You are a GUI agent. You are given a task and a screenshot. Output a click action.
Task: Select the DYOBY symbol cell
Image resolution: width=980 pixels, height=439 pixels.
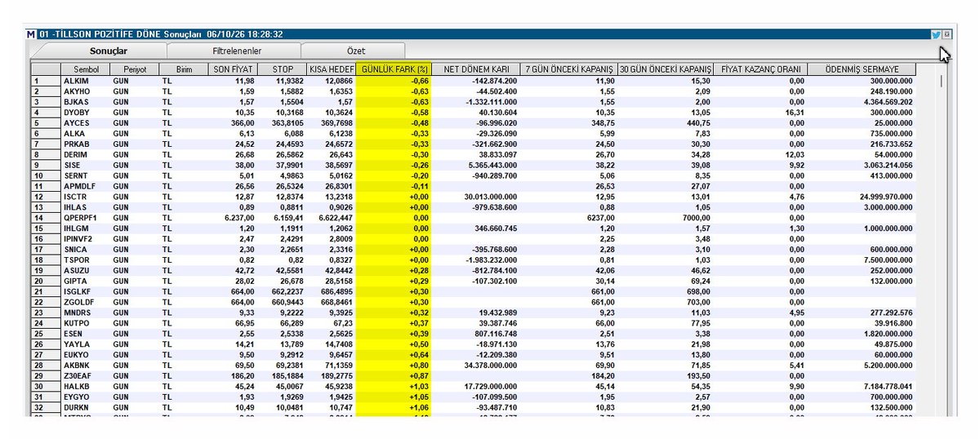pos(86,113)
